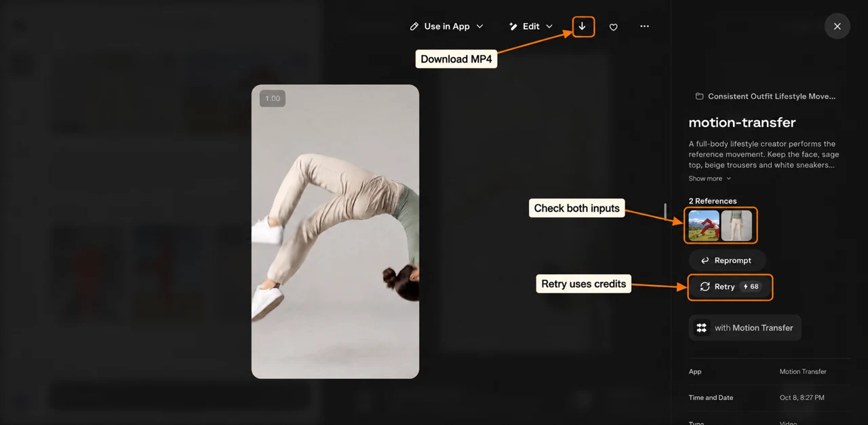Click the motion-transfer title text

[742, 123]
